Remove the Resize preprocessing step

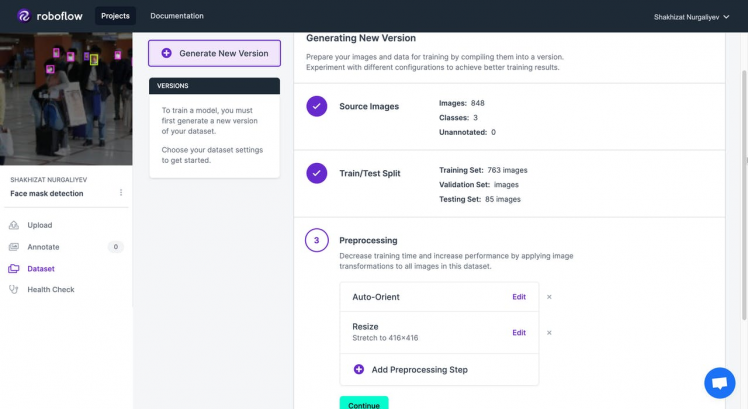tap(549, 332)
